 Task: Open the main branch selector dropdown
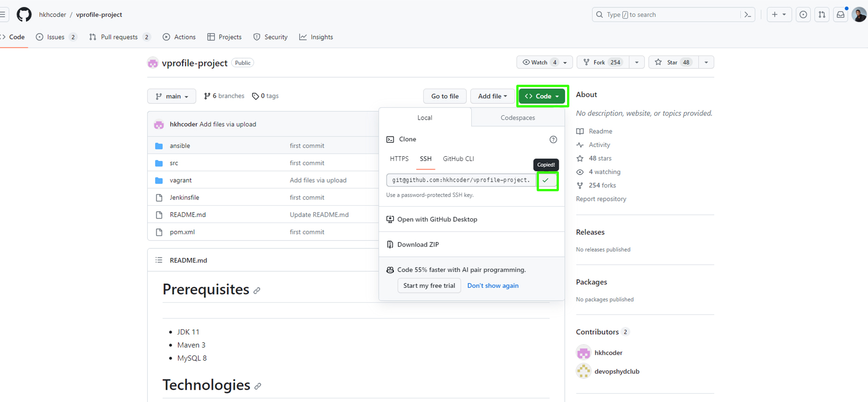tap(172, 96)
